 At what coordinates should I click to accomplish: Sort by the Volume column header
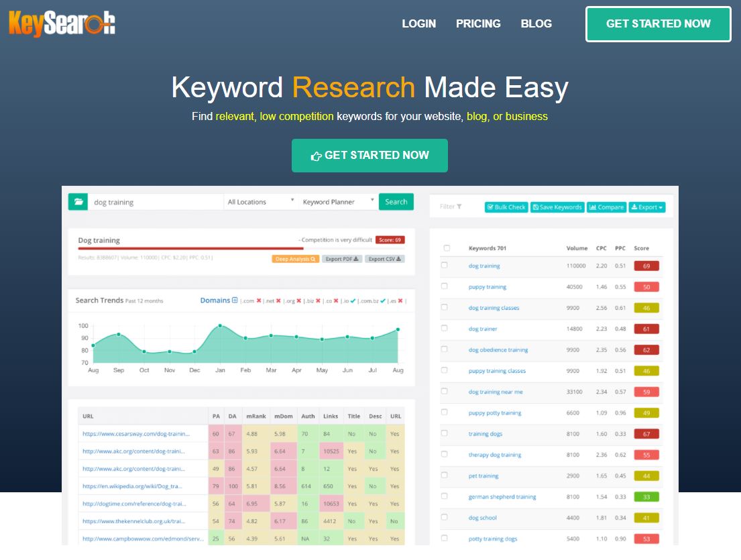[x=577, y=248]
